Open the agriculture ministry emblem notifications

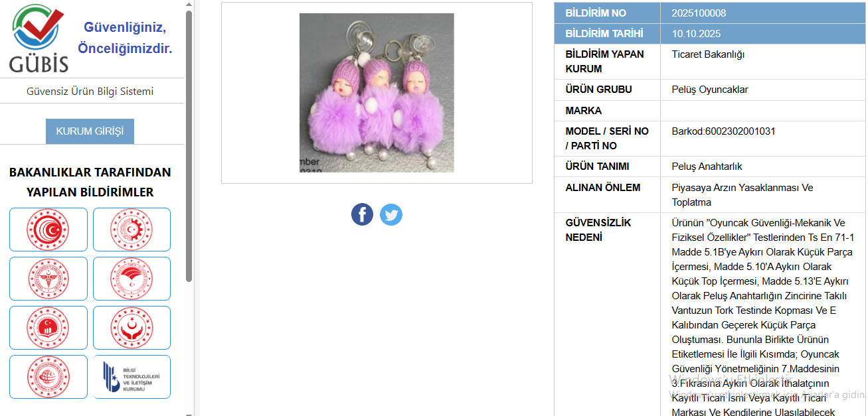[131, 279]
